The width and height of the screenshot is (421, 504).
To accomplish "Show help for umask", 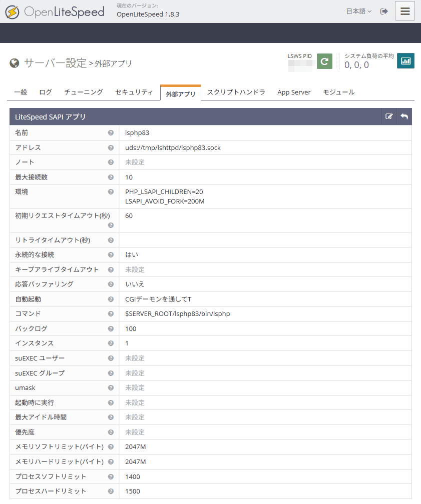I will [x=111, y=388].
